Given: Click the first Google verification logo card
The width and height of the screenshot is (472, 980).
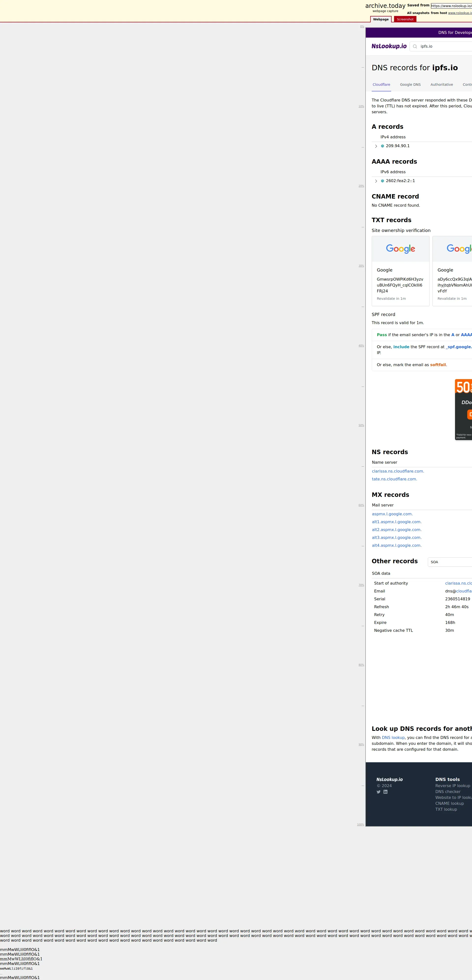Looking at the screenshot, I should pyautogui.click(x=400, y=249).
